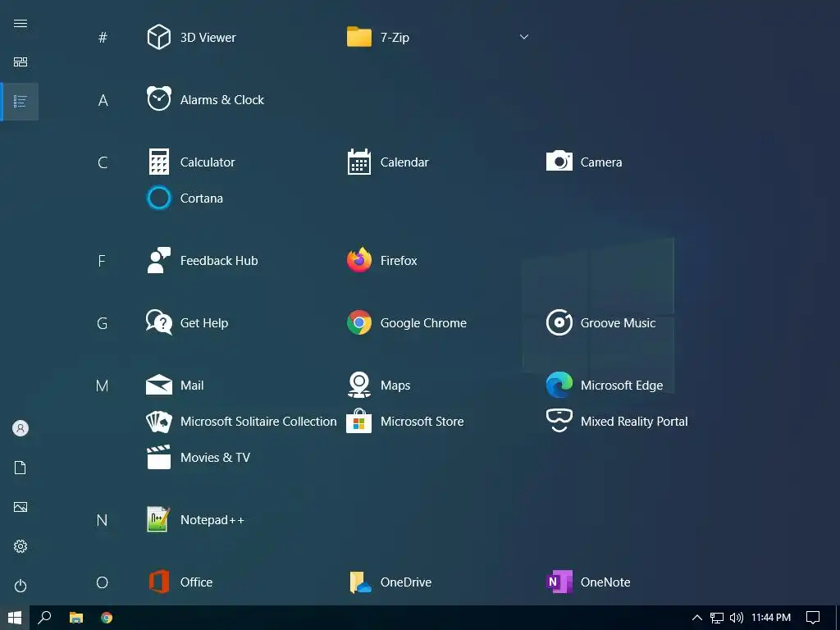Switch to Pinned tiles view
This screenshot has width=840, height=630.
(x=21, y=62)
